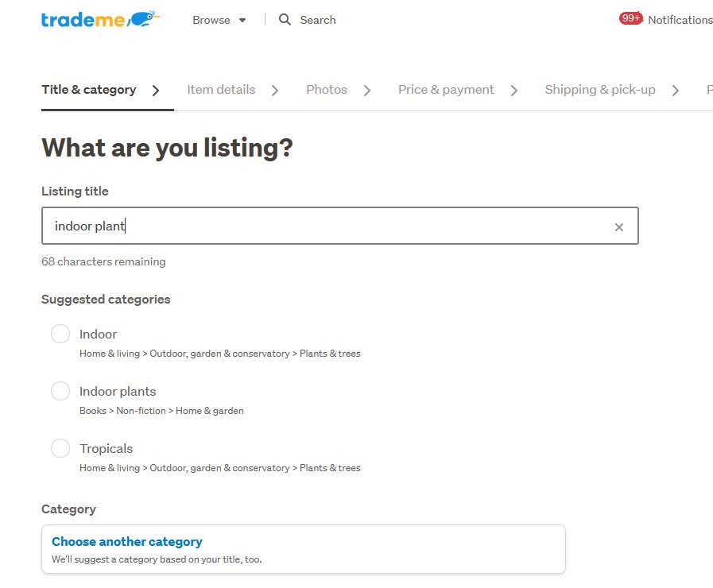Clear the listing title with X icon
The width and height of the screenshot is (713, 588).
[619, 227]
